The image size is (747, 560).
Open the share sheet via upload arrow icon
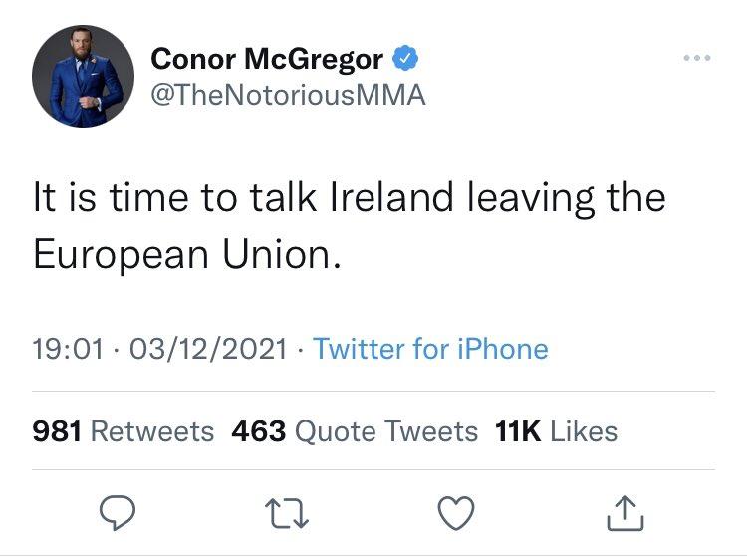coord(625,513)
